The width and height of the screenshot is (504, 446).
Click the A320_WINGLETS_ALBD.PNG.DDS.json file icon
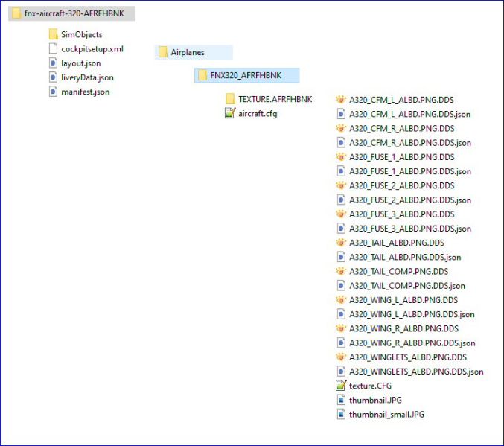(x=341, y=372)
